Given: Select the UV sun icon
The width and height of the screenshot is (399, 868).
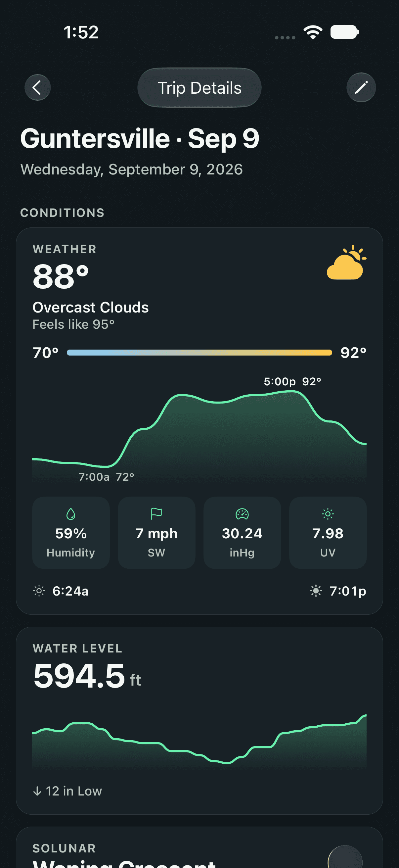Looking at the screenshot, I should coord(328,514).
